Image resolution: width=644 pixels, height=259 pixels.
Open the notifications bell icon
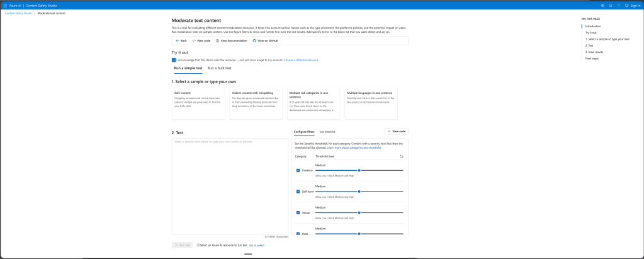610,5
